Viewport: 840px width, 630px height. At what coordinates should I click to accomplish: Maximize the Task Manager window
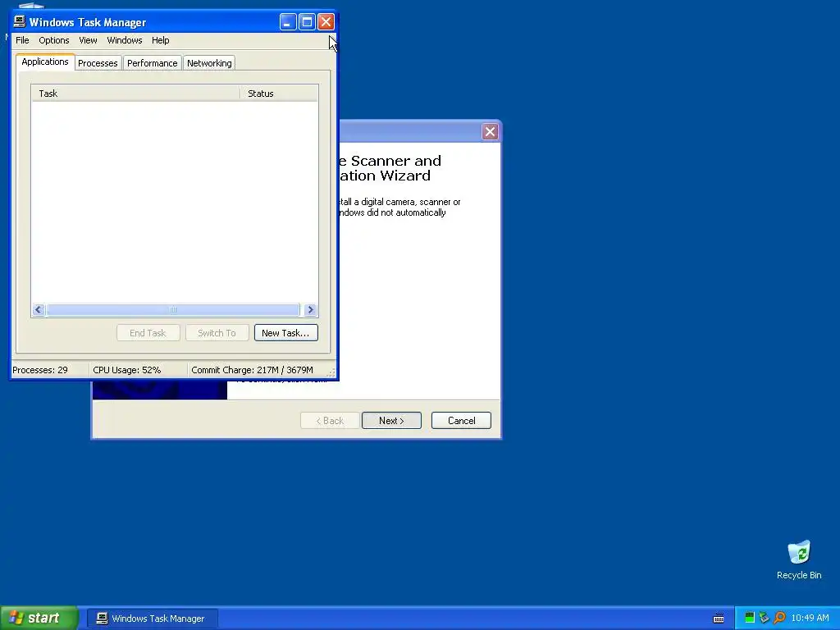point(307,22)
